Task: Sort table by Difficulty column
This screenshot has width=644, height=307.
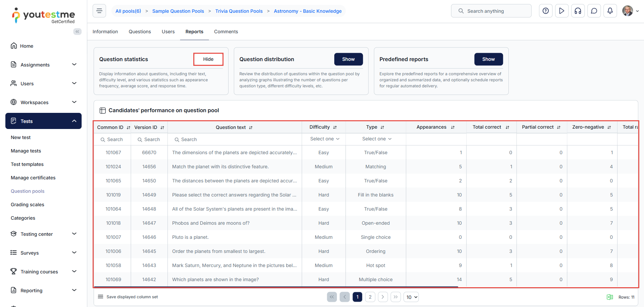Action: 335,127
